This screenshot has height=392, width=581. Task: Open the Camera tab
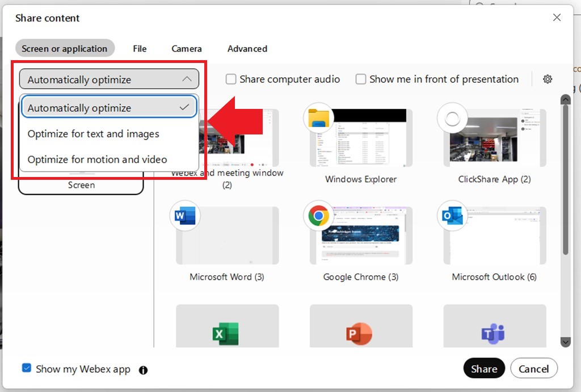(x=187, y=49)
